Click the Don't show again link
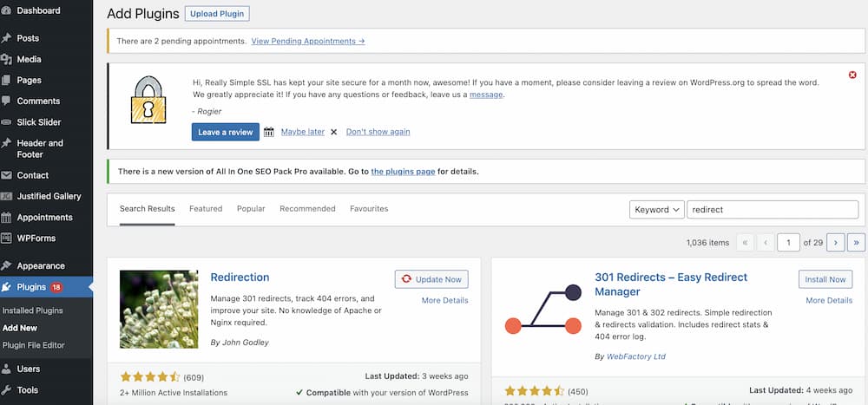The width and height of the screenshot is (868, 405). tap(378, 132)
